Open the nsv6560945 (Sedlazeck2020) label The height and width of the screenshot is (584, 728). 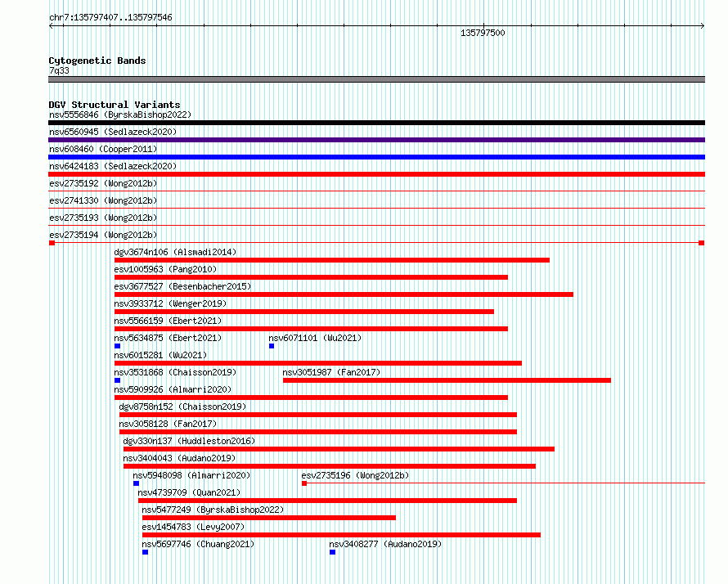coord(113,132)
